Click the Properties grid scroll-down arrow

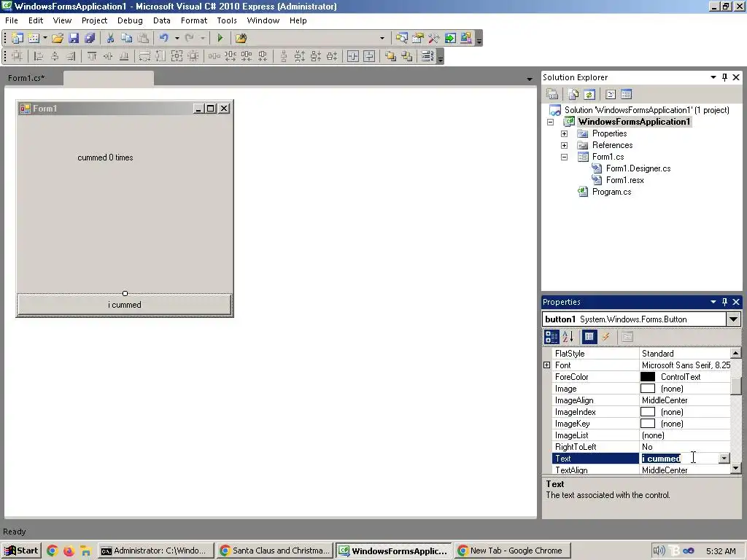pos(735,469)
